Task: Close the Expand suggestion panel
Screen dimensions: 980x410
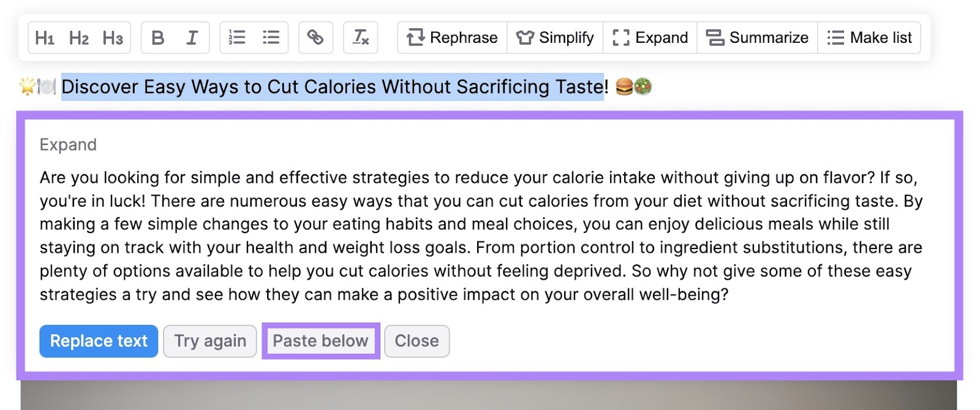Action: click(417, 341)
